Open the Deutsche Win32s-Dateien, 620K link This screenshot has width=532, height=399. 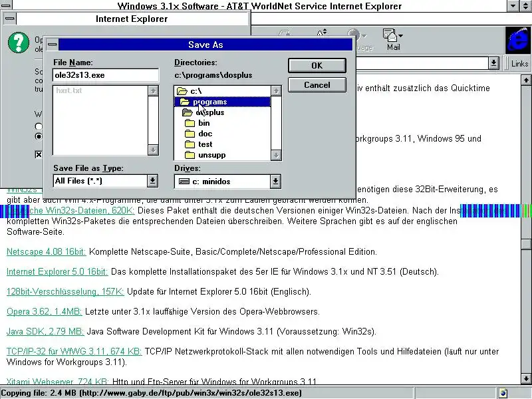[x=70, y=210]
